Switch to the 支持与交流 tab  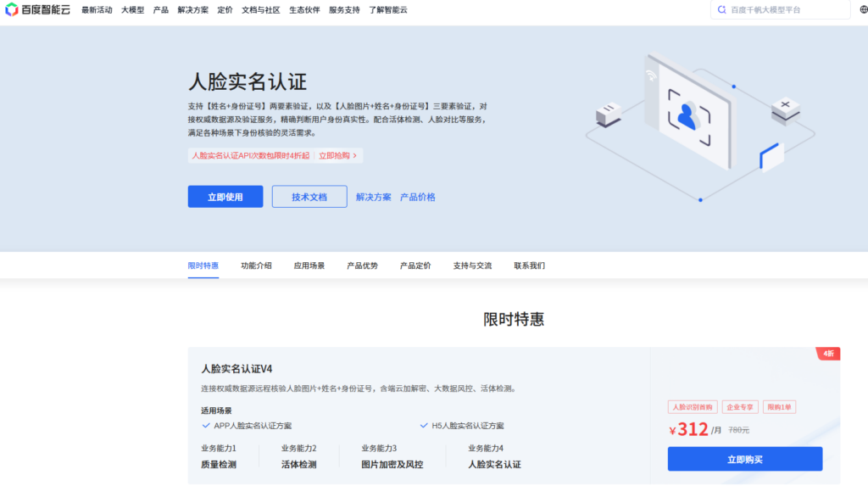[x=473, y=265]
